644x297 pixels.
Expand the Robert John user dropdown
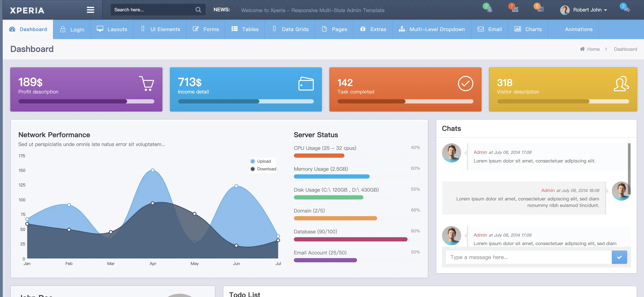(x=590, y=10)
